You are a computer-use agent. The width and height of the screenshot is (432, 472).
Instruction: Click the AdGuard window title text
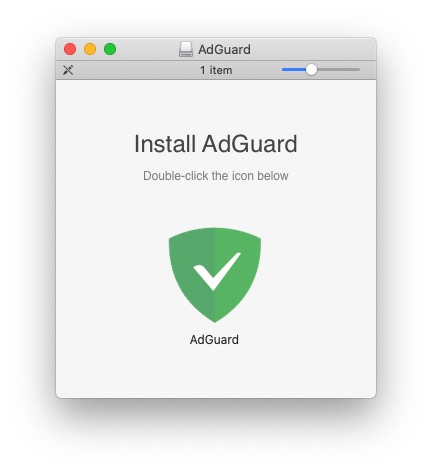click(x=224, y=50)
